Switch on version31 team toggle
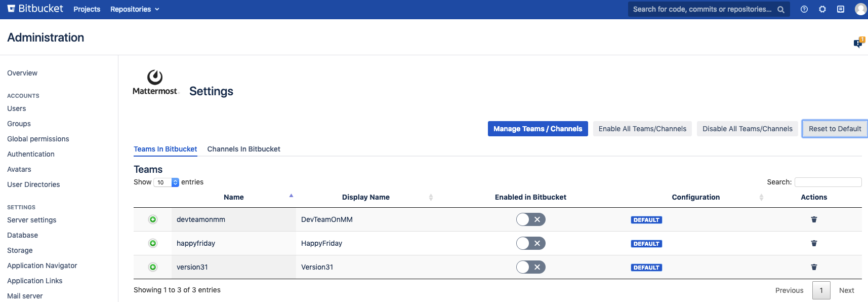Screen dimensions: 868x302 point(530,267)
